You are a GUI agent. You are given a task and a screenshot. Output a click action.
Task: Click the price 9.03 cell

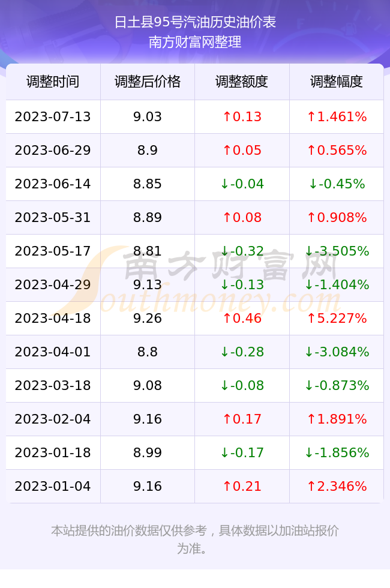pyautogui.click(x=148, y=116)
